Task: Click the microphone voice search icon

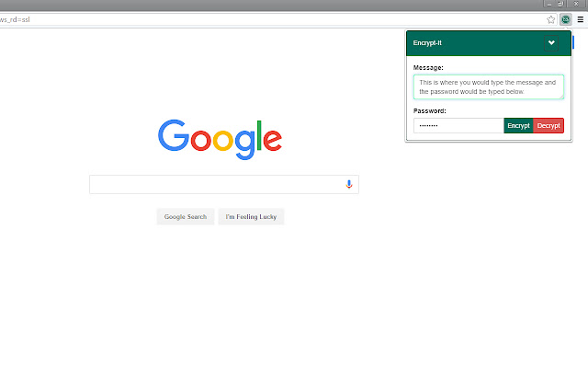Action: tap(349, 184)
